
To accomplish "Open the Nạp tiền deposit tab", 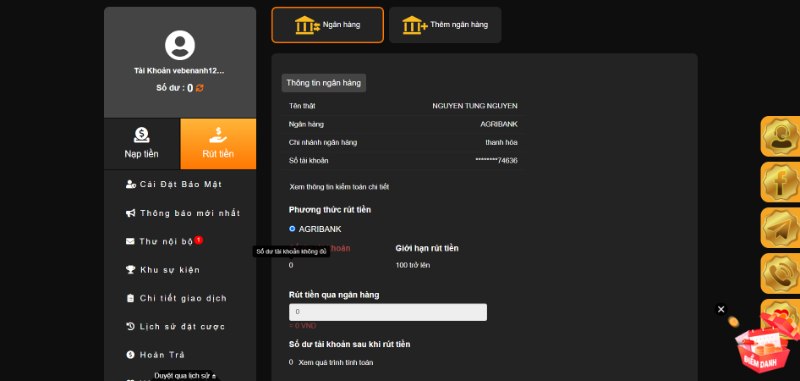I will pos(142,144).
